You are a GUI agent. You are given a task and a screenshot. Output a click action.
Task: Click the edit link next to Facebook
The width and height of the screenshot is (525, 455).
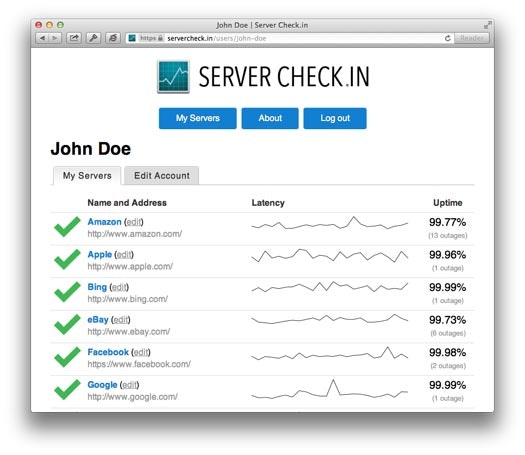[141, 352]
